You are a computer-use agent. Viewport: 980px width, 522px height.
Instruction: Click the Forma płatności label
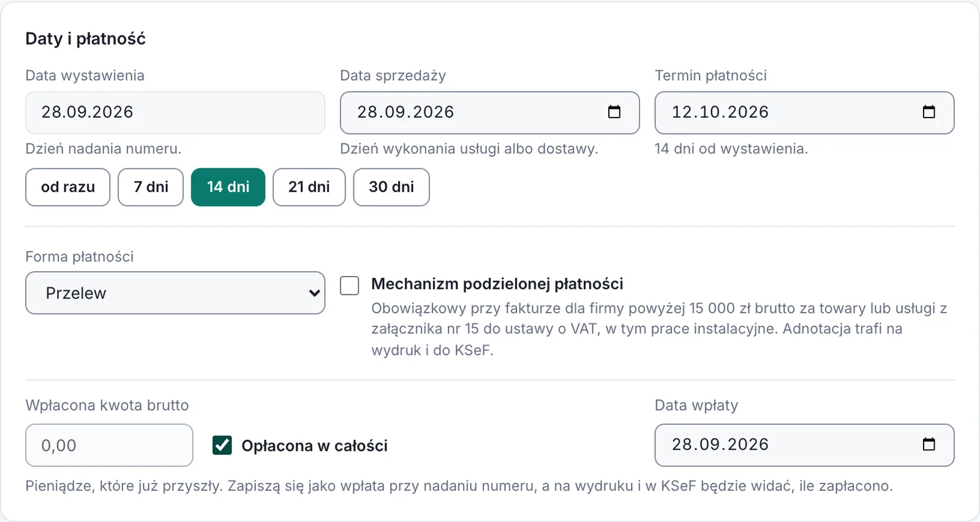pyautogui.click(x=80, y=256)
